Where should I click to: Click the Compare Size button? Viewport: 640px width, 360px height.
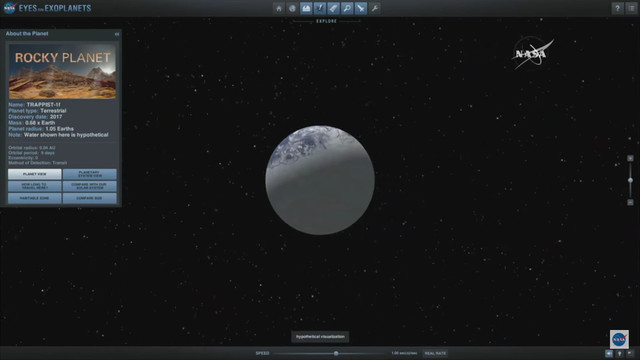(x=90, y=198)
